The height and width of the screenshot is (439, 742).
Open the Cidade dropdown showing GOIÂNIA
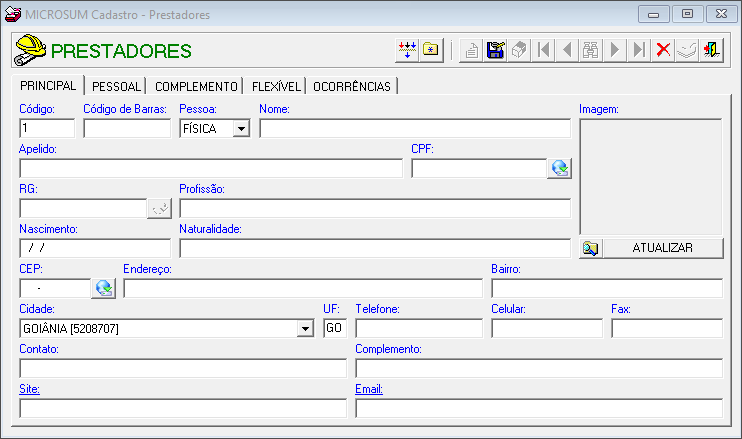tap(305, 328)
